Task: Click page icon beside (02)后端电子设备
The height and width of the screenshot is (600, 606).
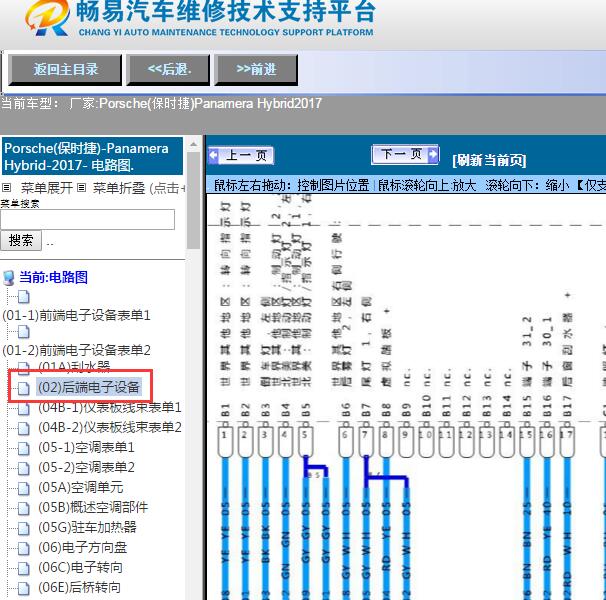Action: (24, 388)
